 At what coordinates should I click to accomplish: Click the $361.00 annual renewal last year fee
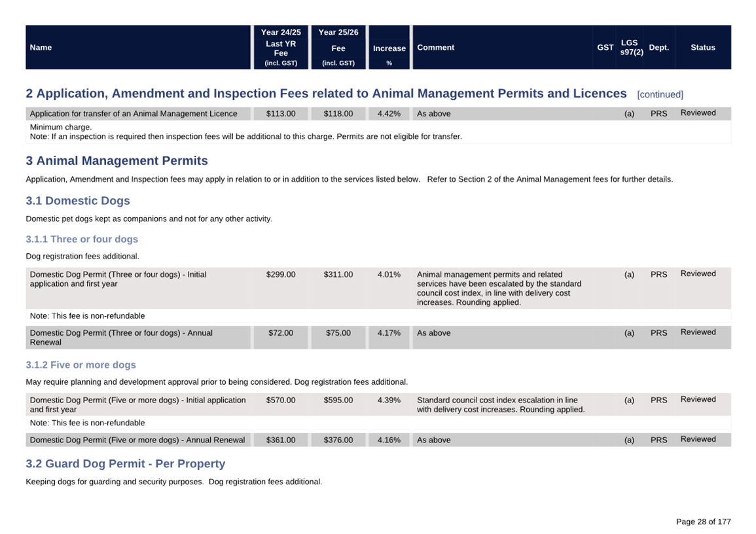coord(281,440)
